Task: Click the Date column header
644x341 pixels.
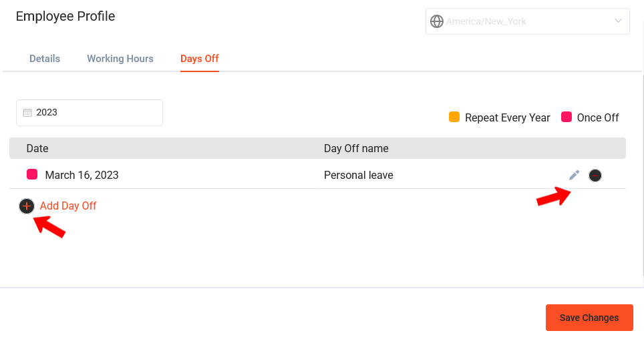Action: (37, 149)
